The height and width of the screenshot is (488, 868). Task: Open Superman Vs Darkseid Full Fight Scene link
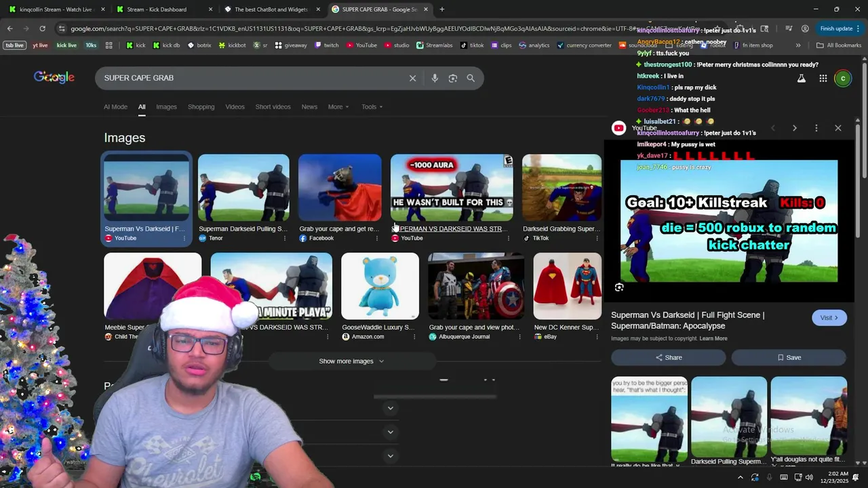click(x=688, y=320)
